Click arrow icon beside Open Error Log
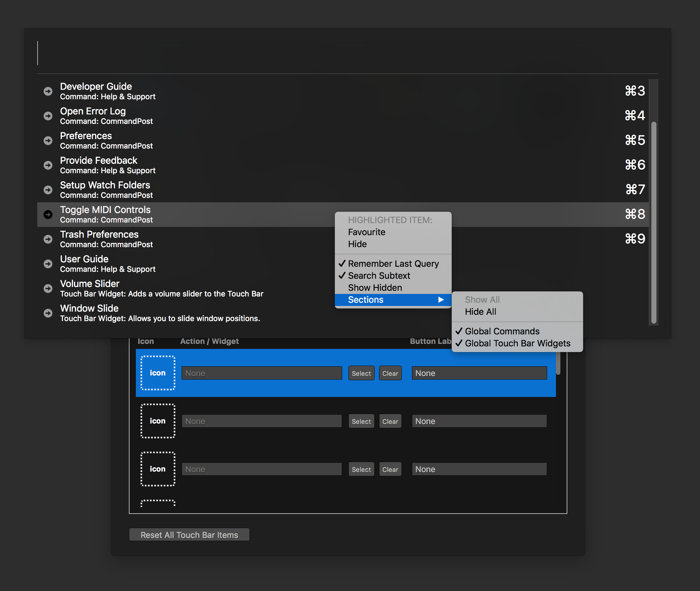This screenshot has height=591, width=700. click(48, 116)
